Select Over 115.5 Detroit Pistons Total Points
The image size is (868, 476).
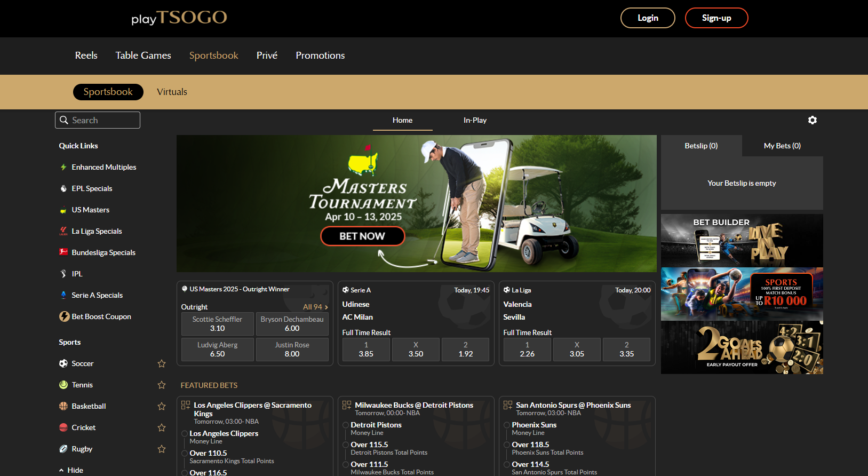coord(346,445)
